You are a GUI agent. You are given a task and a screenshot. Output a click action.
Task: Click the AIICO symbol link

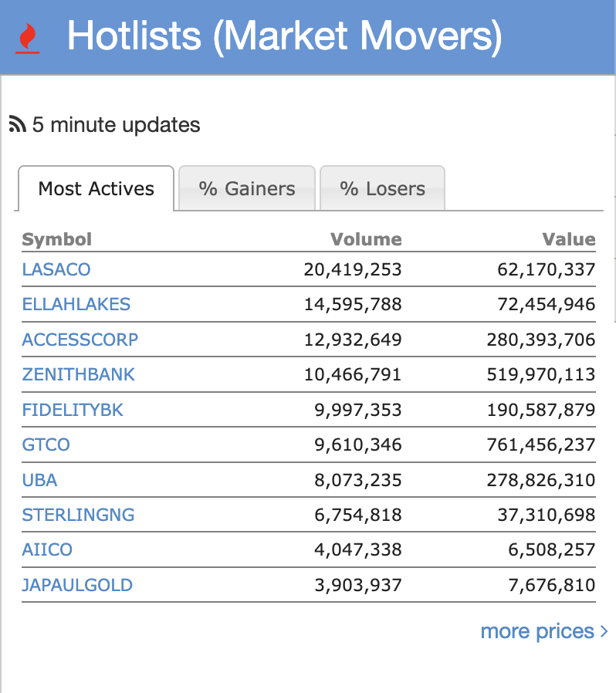(47, 550)
